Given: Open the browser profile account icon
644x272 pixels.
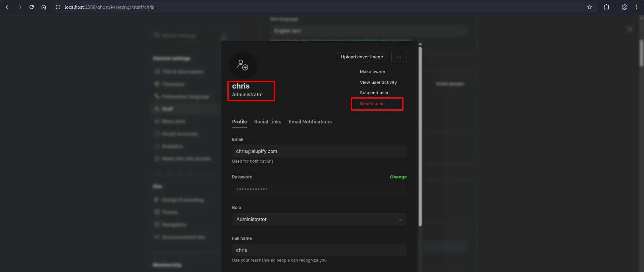Looking at the screenshot, I should coord(624,7).
